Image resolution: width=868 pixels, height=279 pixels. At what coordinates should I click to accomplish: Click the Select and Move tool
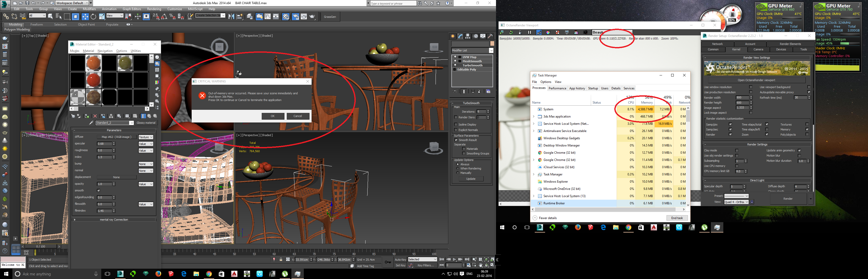coord(85,17)
